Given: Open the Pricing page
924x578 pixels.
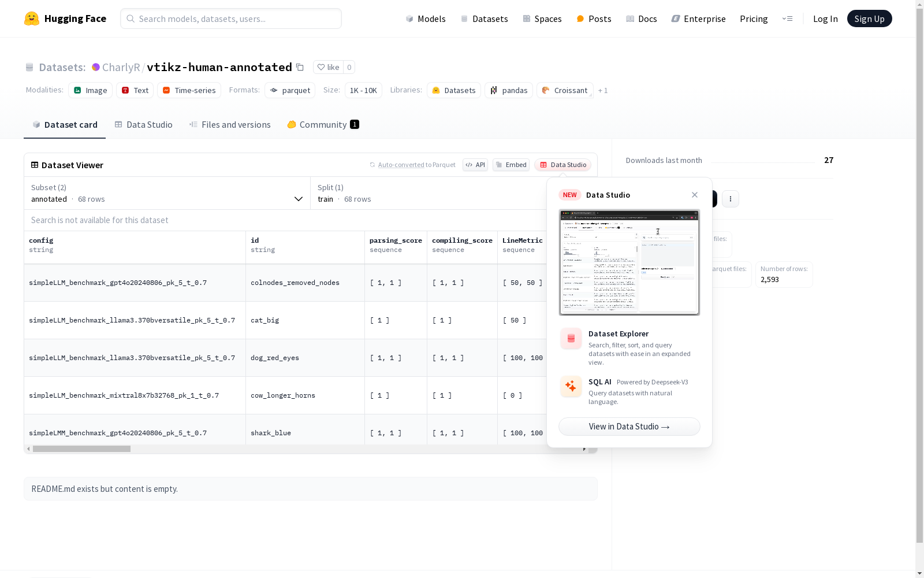Looking at the screenshot, I should (754, 18).
